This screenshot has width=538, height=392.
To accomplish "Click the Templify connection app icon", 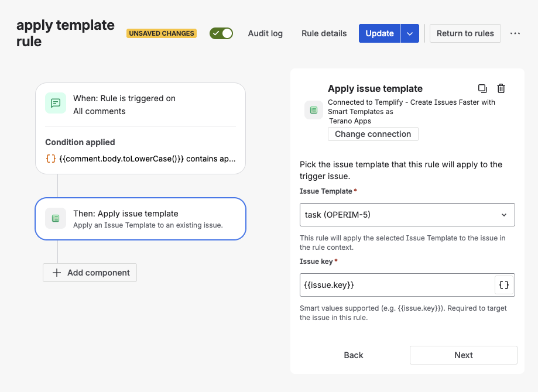I will 314,109.
